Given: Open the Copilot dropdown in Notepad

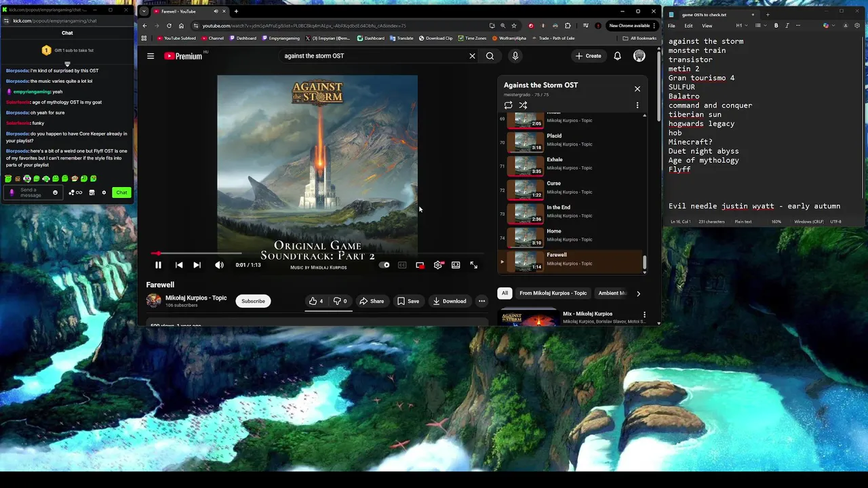Looking at the screenshot, I should click(x=828, y=26).
